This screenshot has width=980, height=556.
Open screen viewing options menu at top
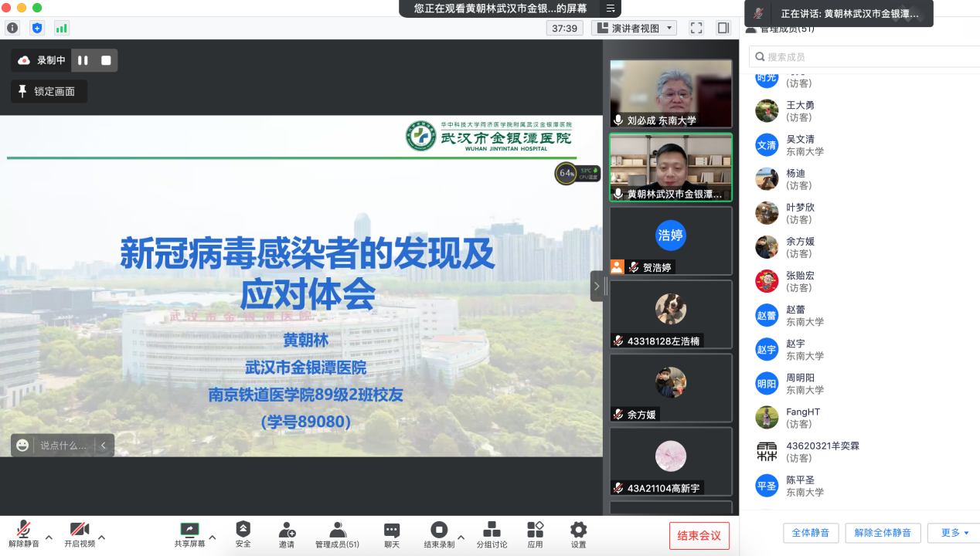[x=611, y=8]
